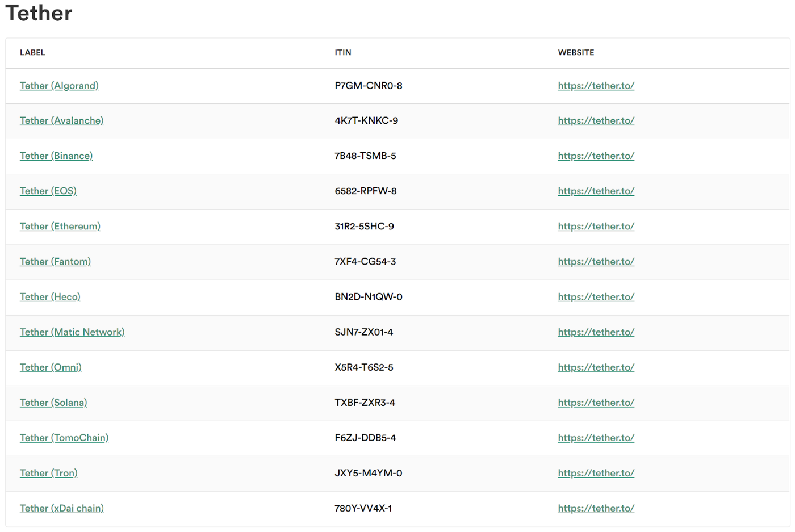Open the Tether (Avalanche) link

point(61,121)
